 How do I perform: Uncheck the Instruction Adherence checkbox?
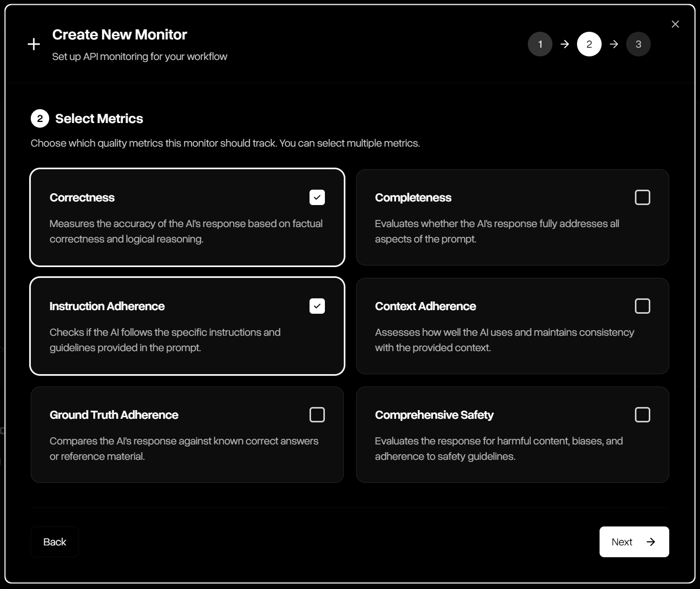(317, 306)
